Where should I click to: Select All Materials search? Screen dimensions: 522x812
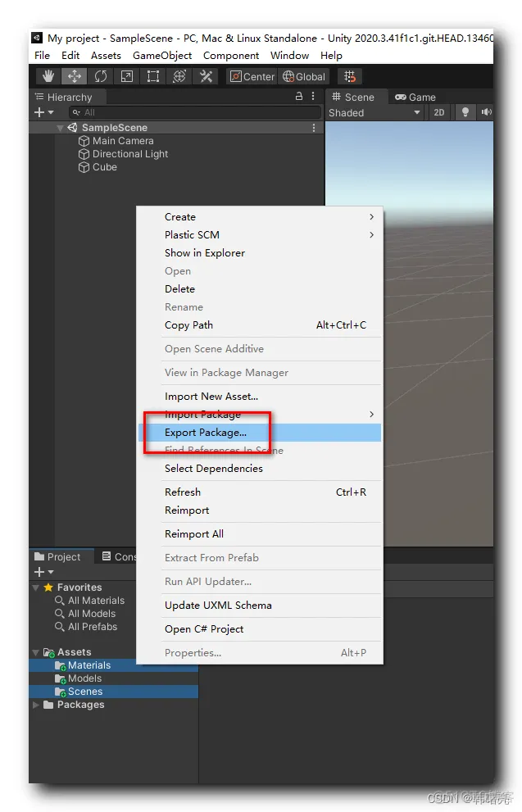pyautogui.click(x=89, y=601)
